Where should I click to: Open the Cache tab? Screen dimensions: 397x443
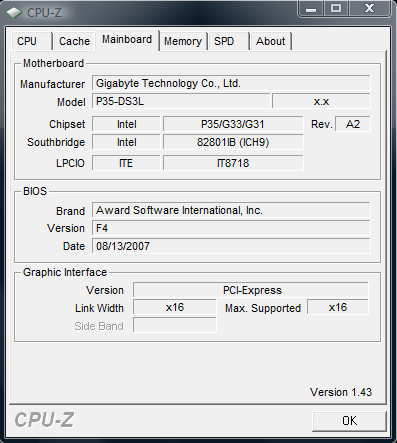(x=74, y=41)
